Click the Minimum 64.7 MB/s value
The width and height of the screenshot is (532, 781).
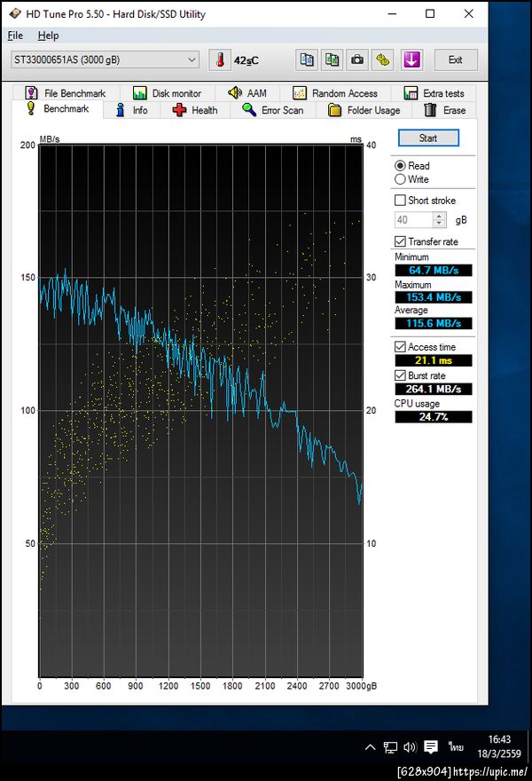click(x=434, y=270)
